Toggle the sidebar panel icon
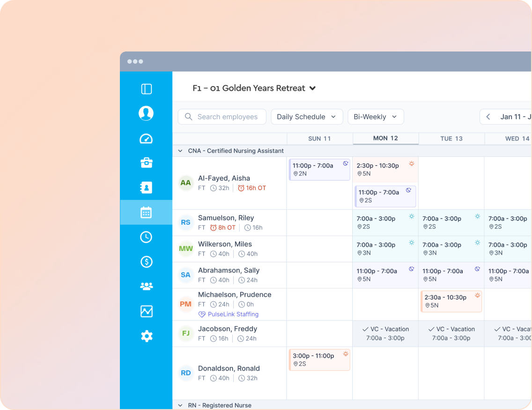532x410 pixels. (x=146, y=89)
